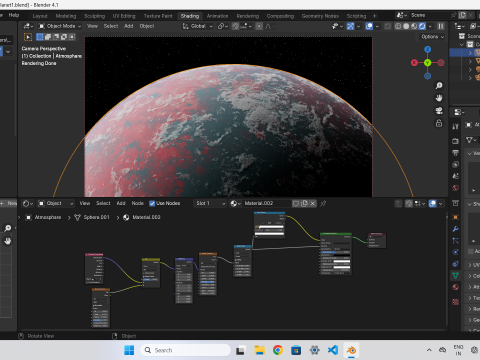Screen dimensions: 480x360
Task: Open the World properties tab icon
Action: [x=455, y=188]
